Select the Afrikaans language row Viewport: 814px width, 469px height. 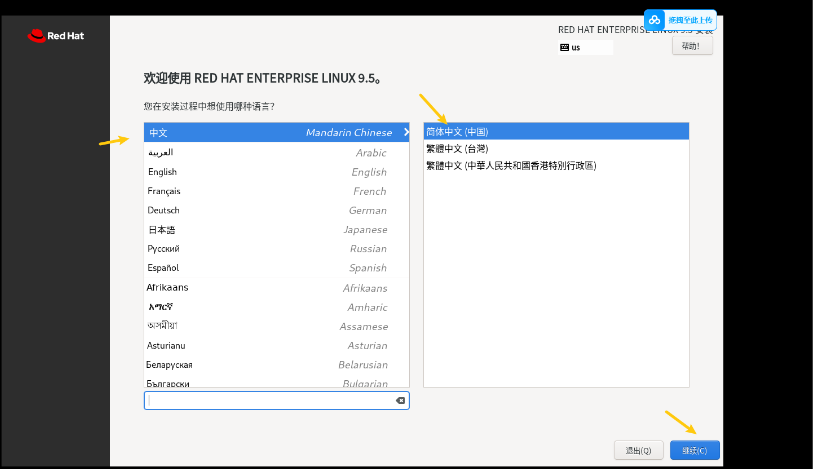[x=277, y=288]
